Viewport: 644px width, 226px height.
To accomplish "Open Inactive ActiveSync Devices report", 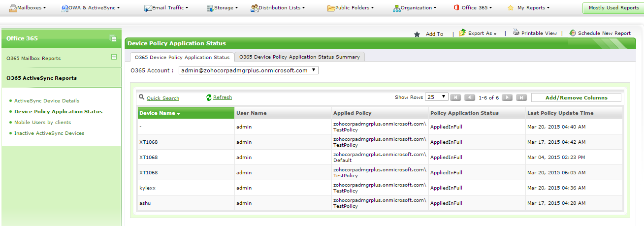I will coord(49,133).
